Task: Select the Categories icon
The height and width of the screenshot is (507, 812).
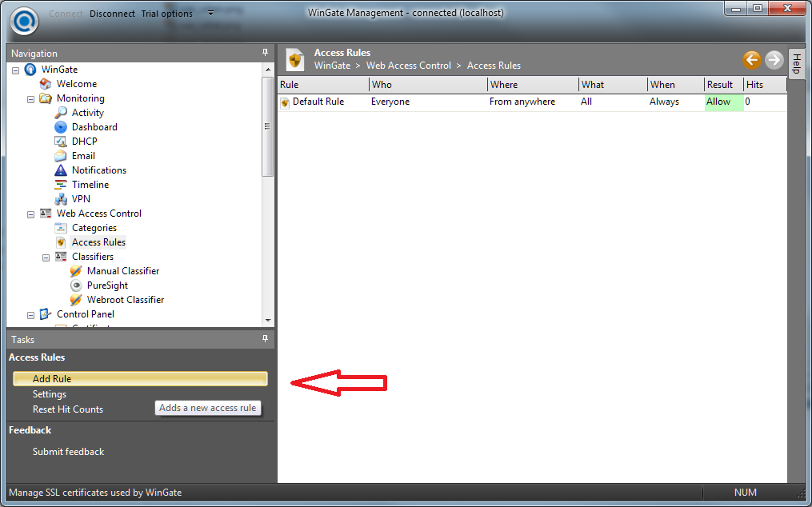Action: point(61,228)
